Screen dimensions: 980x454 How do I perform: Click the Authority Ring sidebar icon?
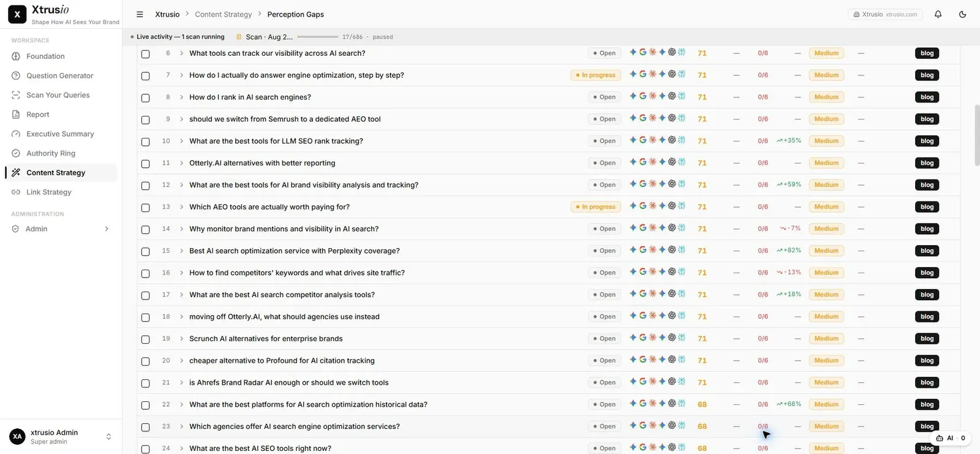click(16, 153)
